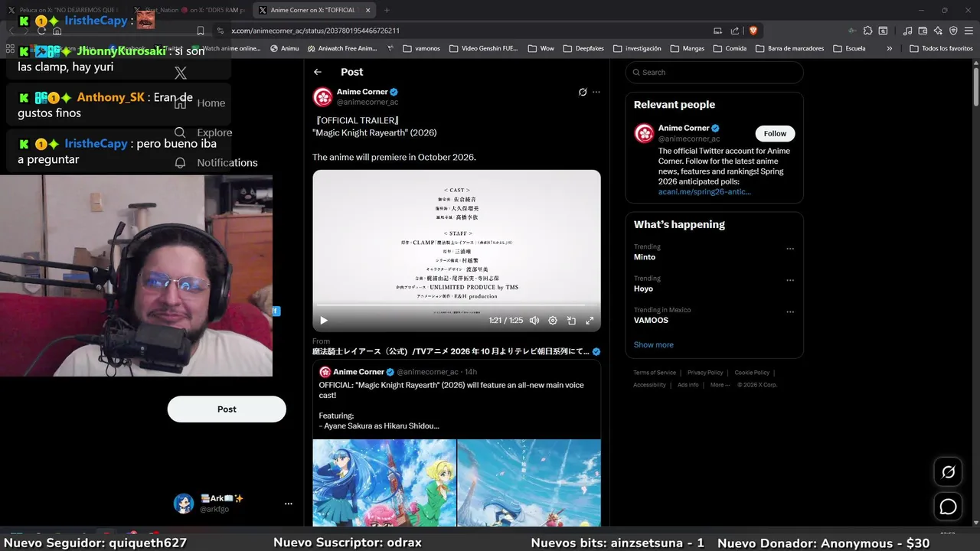Viewport: 980px width, 551px height.
Task: Open Anime Corner profile avatar on post
Action: click(322, 96)
